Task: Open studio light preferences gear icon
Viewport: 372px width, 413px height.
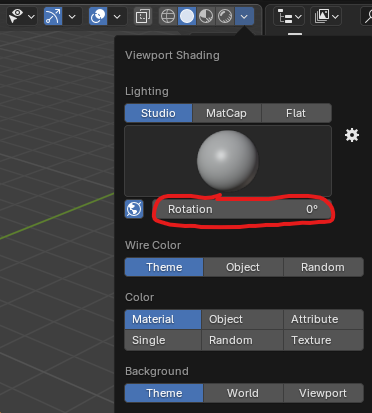Action: coord(352,135)
